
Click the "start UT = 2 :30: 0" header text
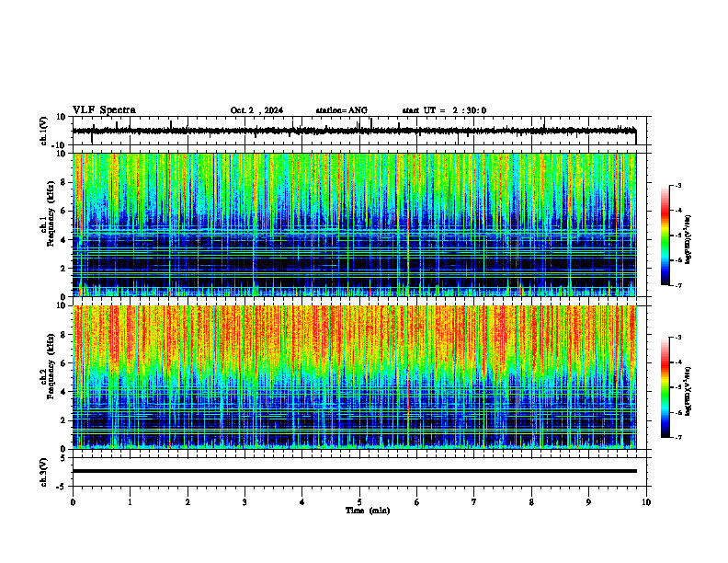click(444, 110)
